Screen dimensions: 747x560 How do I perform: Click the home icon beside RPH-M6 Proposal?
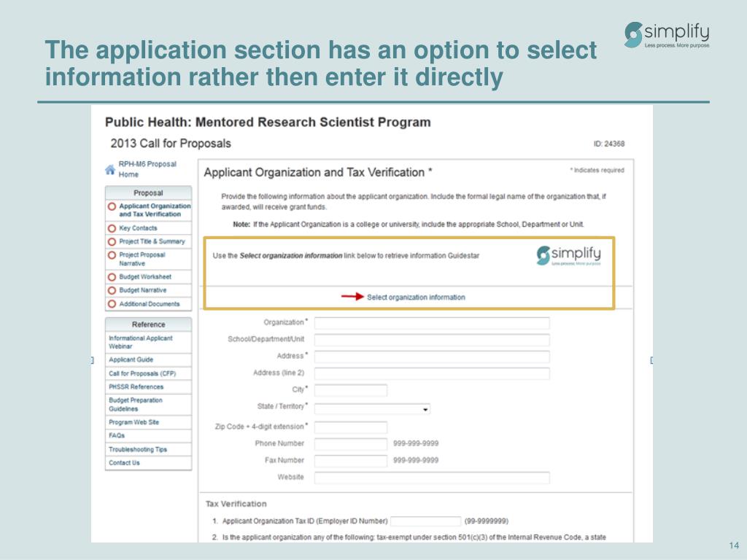(x=110, y=169)
